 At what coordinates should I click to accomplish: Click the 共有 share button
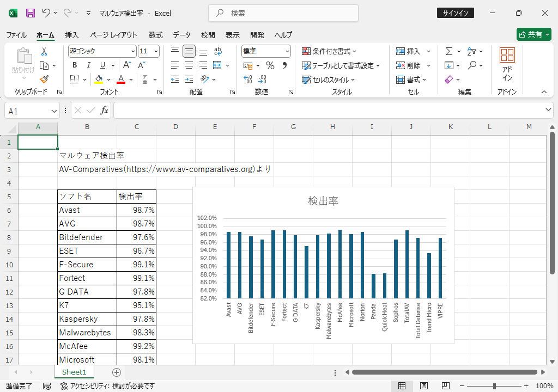(x=534, y=34)
